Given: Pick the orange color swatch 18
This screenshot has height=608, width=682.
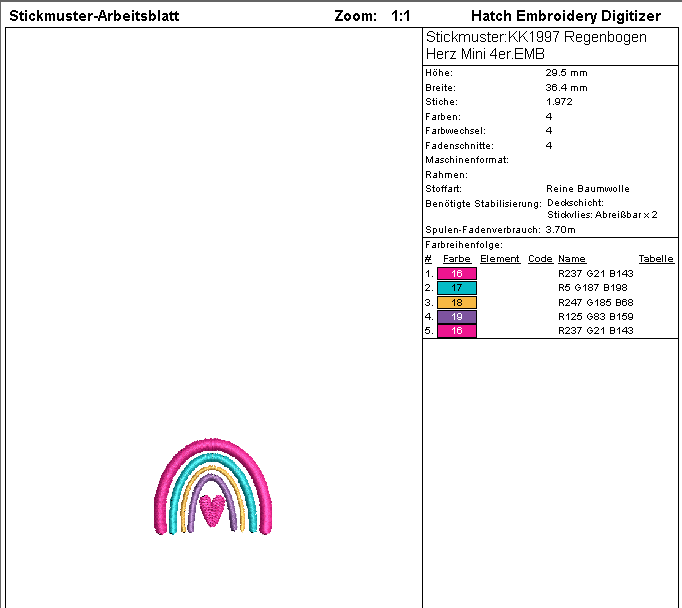Looking at the screenshot, I should coord(457,302).
